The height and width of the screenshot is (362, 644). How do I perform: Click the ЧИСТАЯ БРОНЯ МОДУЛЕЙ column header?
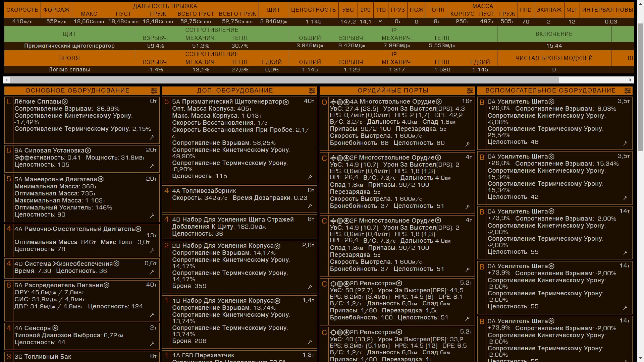coord(554,58)
